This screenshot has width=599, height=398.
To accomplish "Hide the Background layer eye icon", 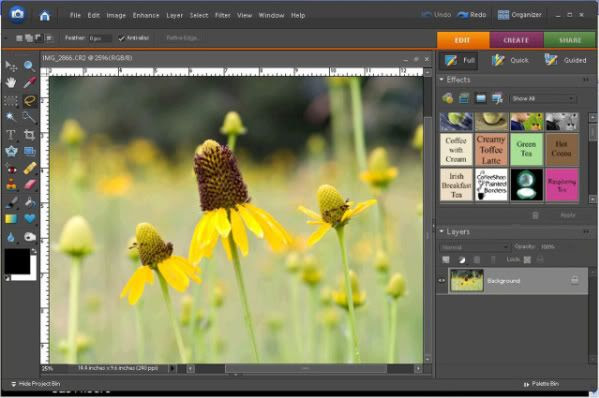I will click(x=442, y=280).
